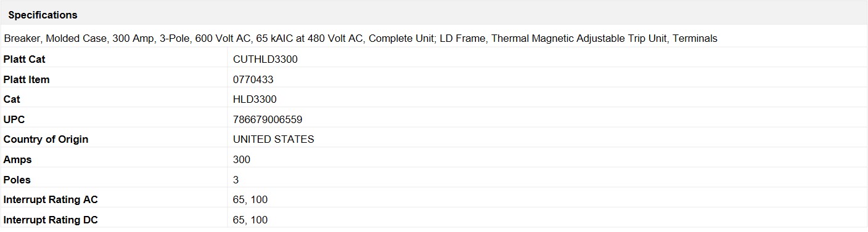
Task: Select the UNITED STATES value
Action: click(x=274, y=139)
